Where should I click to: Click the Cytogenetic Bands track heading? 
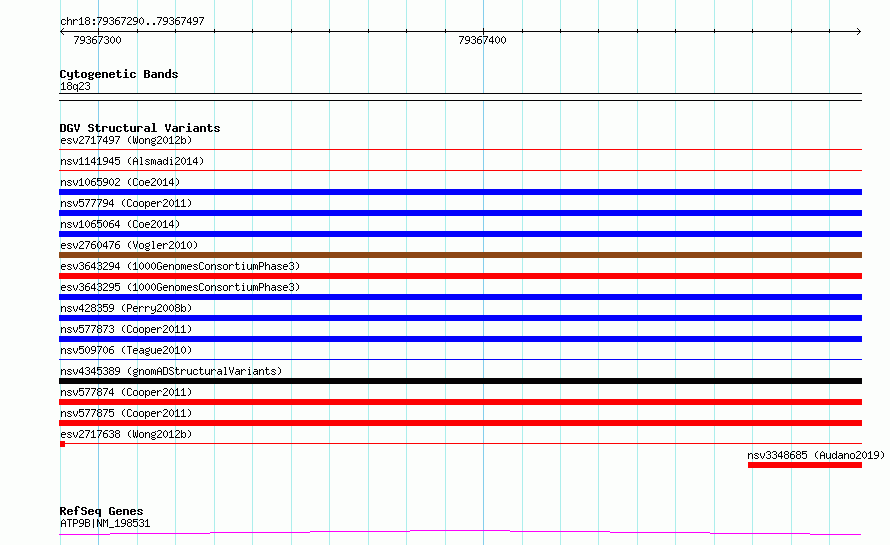(119, 74)
